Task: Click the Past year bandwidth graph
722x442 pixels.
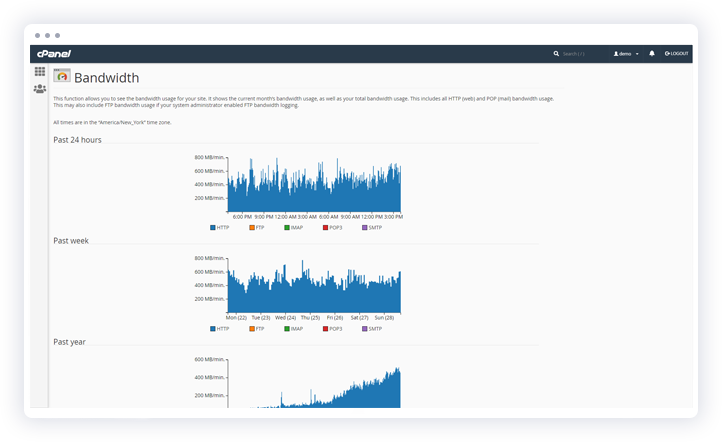Action: 313,385
